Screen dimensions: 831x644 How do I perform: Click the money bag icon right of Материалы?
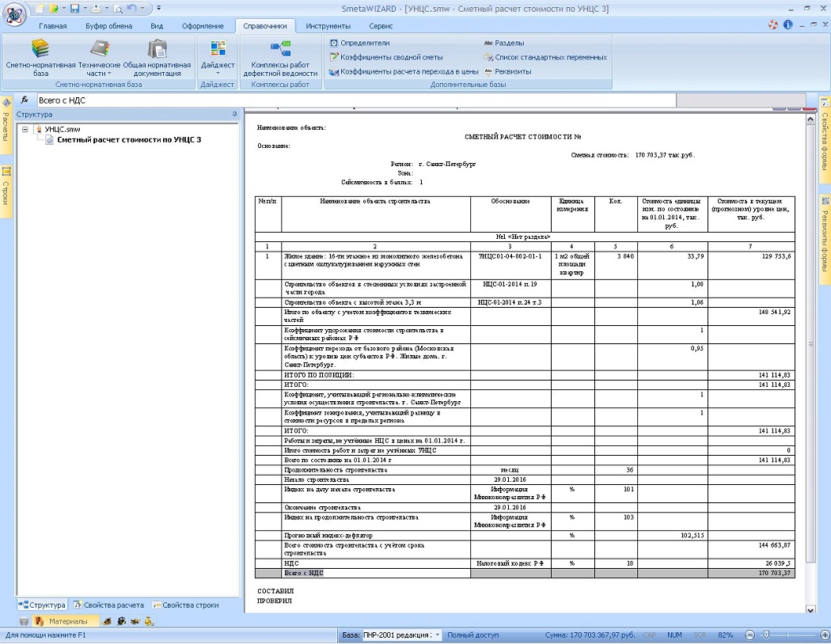pos(149,621)
